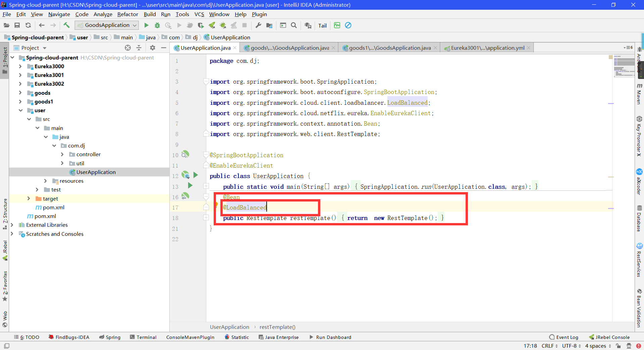Image resolution: width=644 pixels, height=350 pixels.
Task: Open the Refactor menu
Action: click(x=127, y=14)
